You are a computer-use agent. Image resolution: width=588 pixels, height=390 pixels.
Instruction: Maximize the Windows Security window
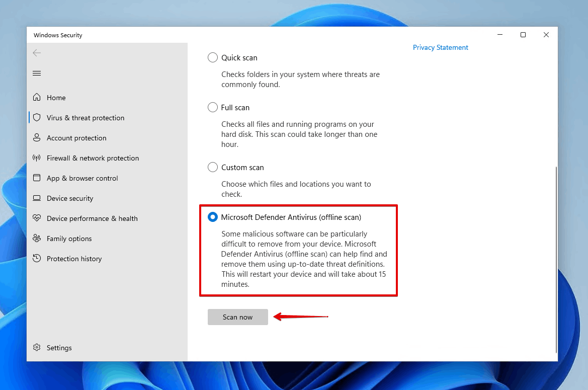coord(523,35)
